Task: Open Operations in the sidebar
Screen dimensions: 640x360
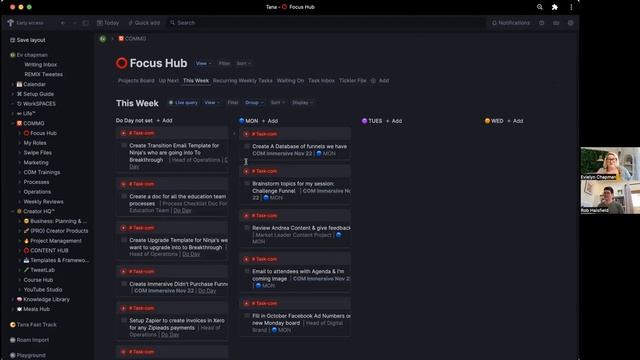Action: click(37, 192)
